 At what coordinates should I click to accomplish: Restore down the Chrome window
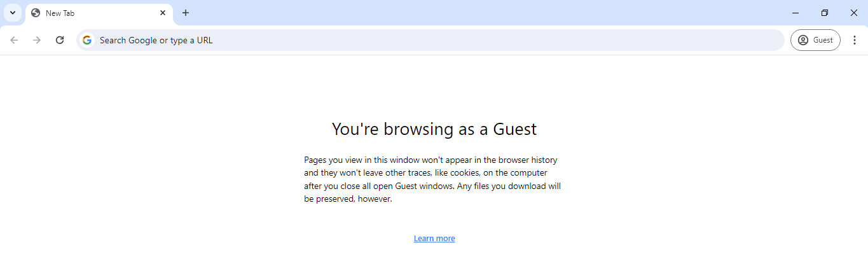(x=825, y=13)
